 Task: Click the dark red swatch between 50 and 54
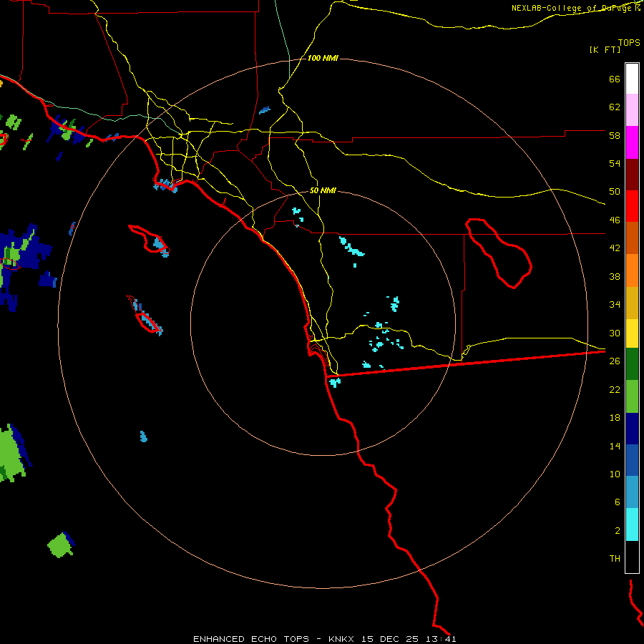click(632, 174)
